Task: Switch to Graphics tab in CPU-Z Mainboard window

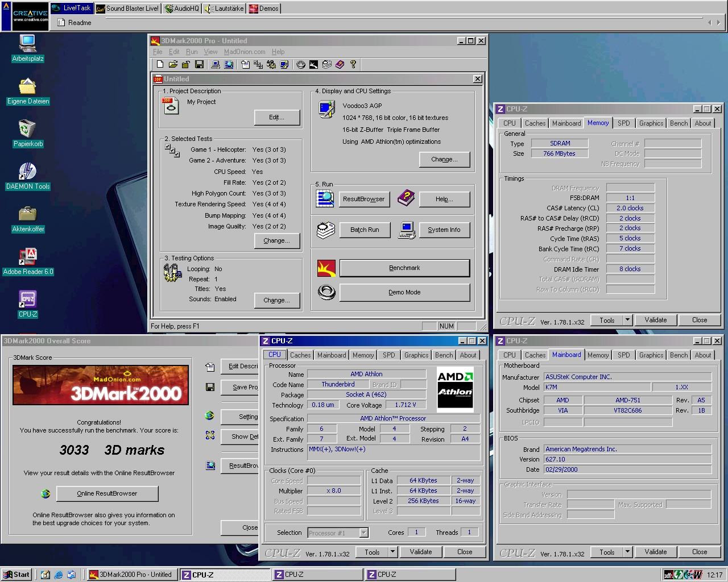Action: (x=651, y=355)
